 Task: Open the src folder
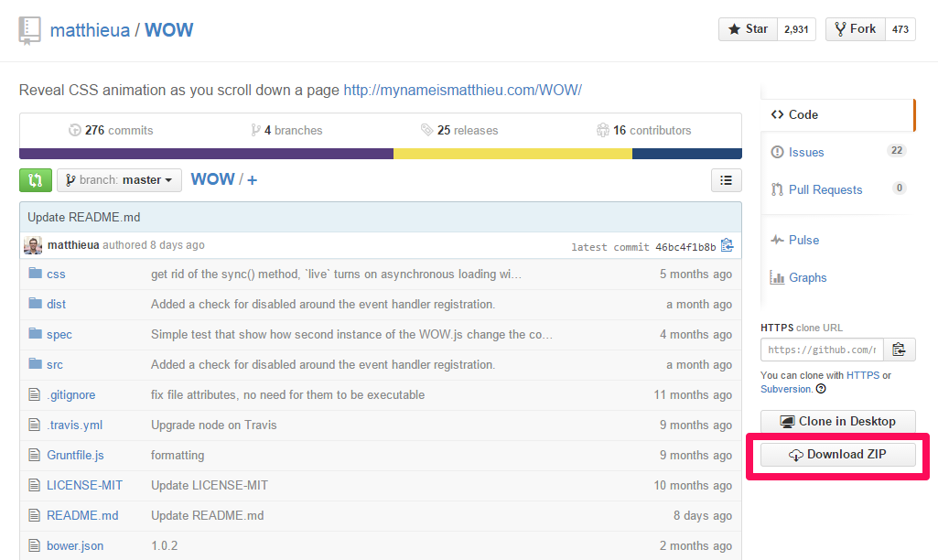point(54,364)
